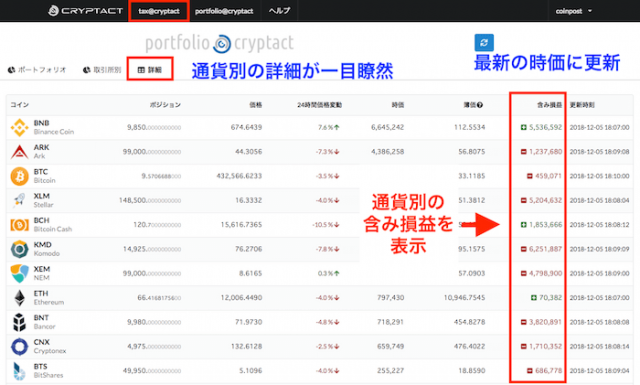Click the green plus icon beside 5,536,592
The height and width of the screenshot is (385, 640).
point(524,127)
